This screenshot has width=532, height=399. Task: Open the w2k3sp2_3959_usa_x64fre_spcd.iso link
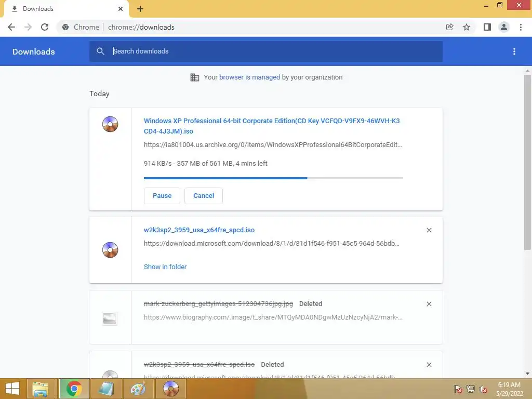pyautogui.click(x=199, y=230)
